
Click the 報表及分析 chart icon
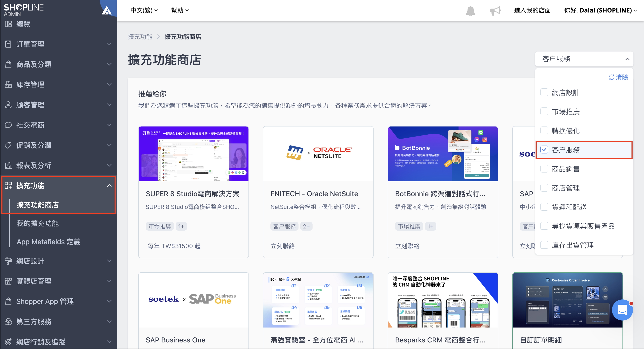tap(8, 165)
